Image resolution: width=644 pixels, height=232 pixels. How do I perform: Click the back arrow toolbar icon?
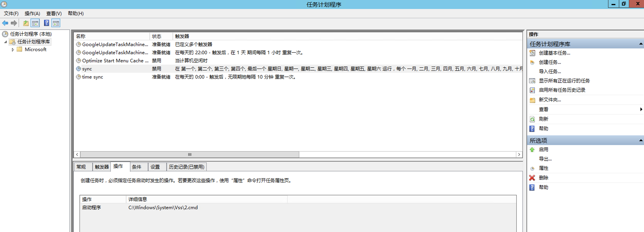(x=5, y=23)
